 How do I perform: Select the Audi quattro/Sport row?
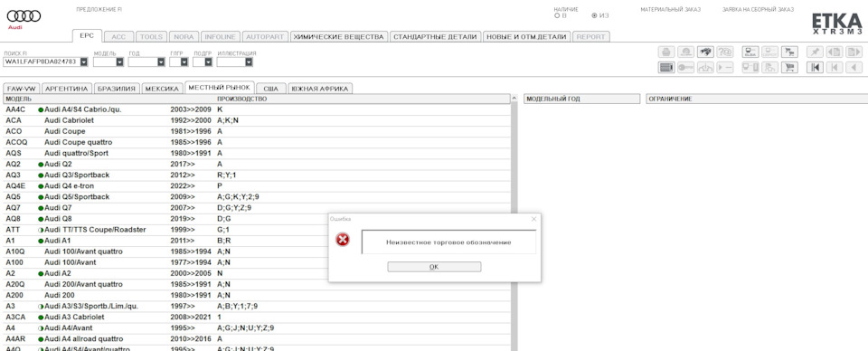tap(257, 153)
